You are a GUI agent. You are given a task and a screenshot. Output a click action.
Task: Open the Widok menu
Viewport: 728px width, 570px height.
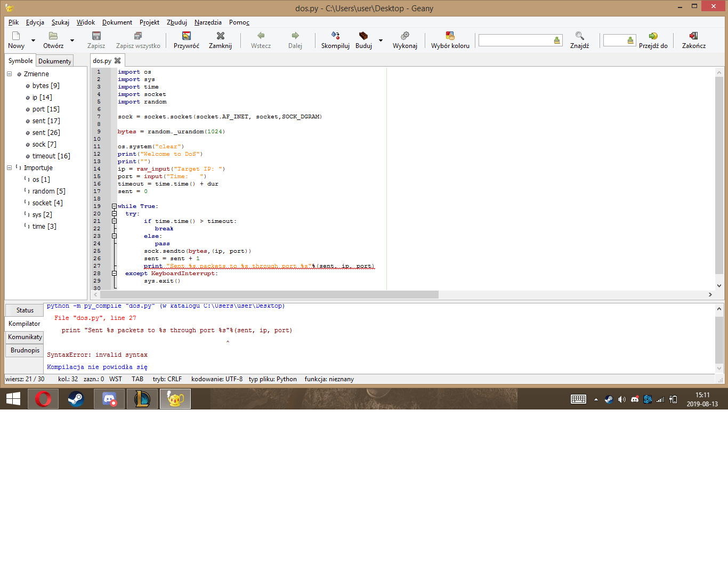pyautogui.click(x=86, y=22)
